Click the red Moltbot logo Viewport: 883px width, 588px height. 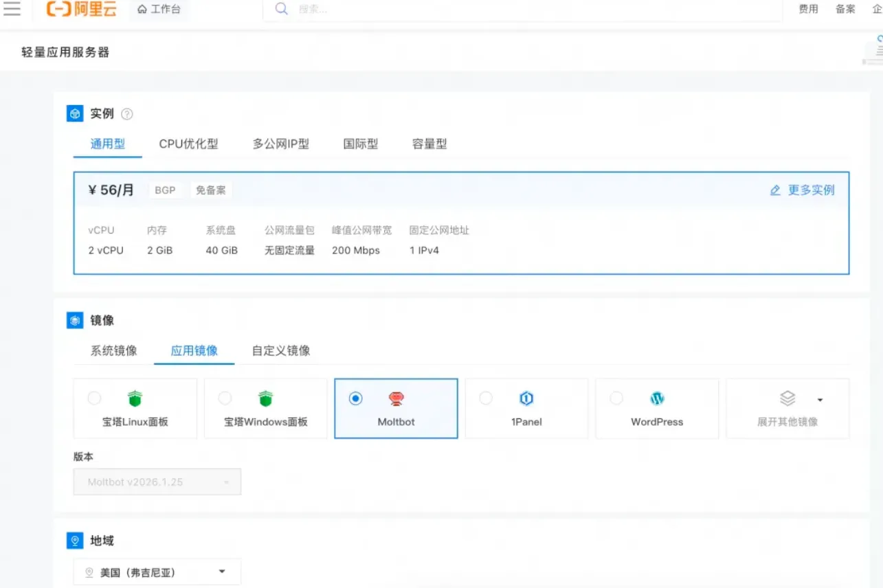(396, 398)
